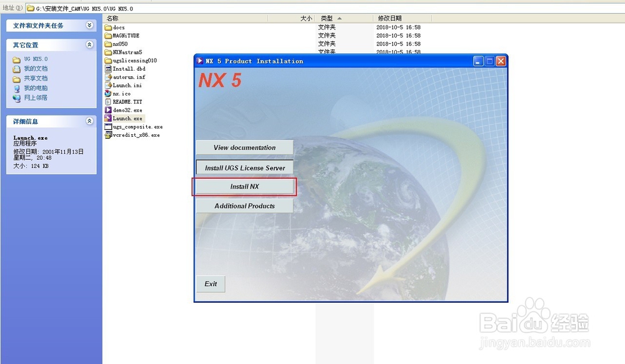Select the docs folder icon
Screen dimensions: 625x364
108,27
